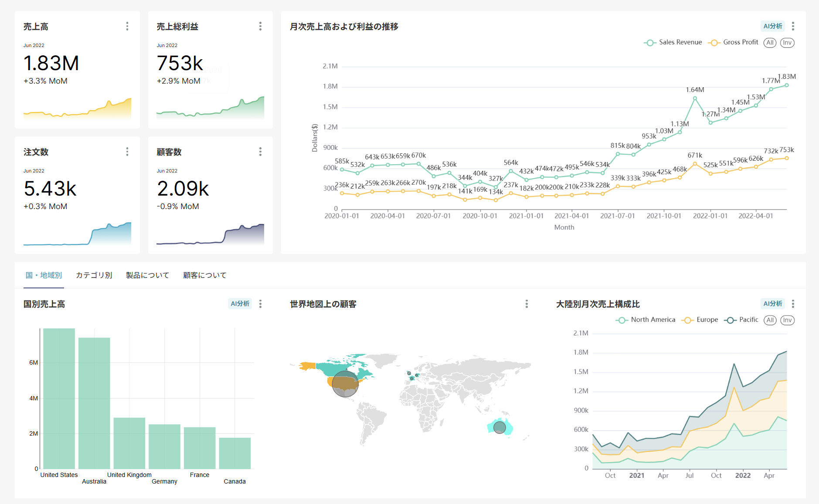Switch to the カテゴリ別 tab
This screenshot has width=819, height=504.
pos(94,275)
